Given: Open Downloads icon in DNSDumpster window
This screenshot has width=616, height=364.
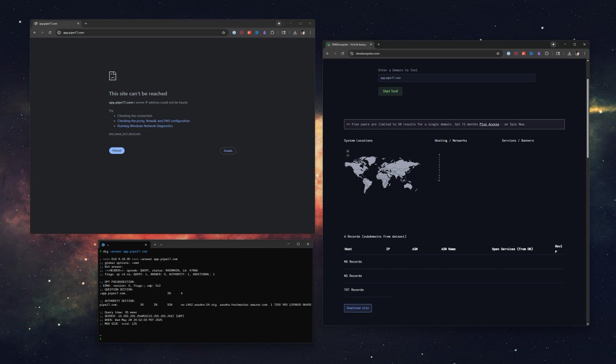Looking at the screenshot, I should [569, 53].
